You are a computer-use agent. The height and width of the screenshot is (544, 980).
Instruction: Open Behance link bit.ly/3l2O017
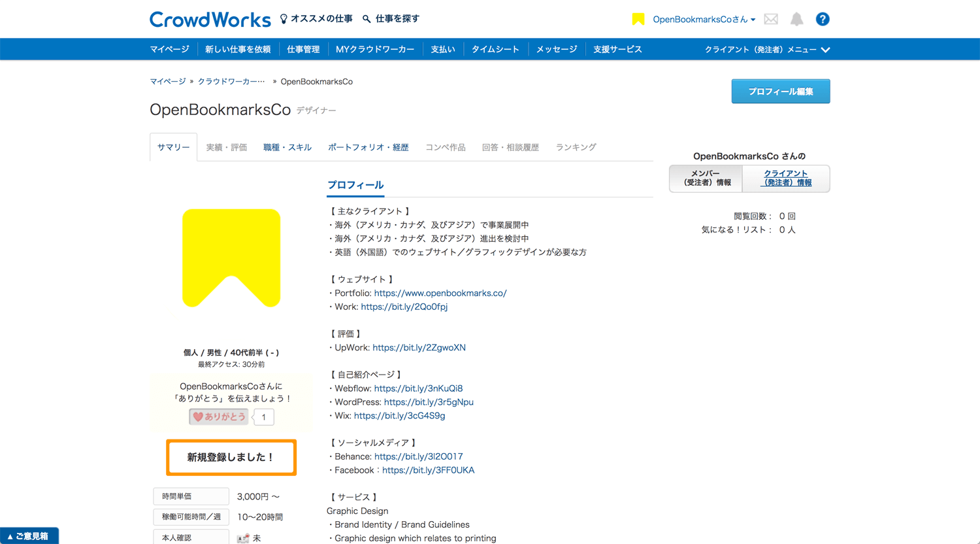click(418, 456)
